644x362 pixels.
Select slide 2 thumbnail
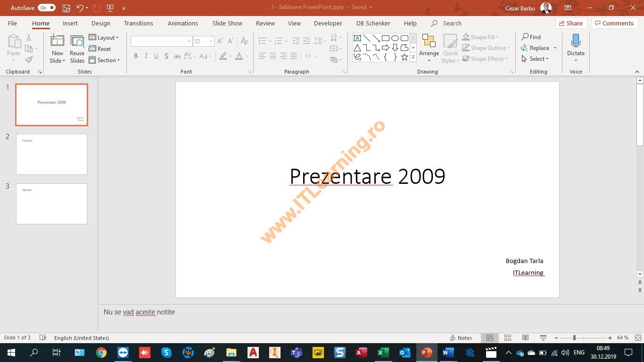(52, 154)
